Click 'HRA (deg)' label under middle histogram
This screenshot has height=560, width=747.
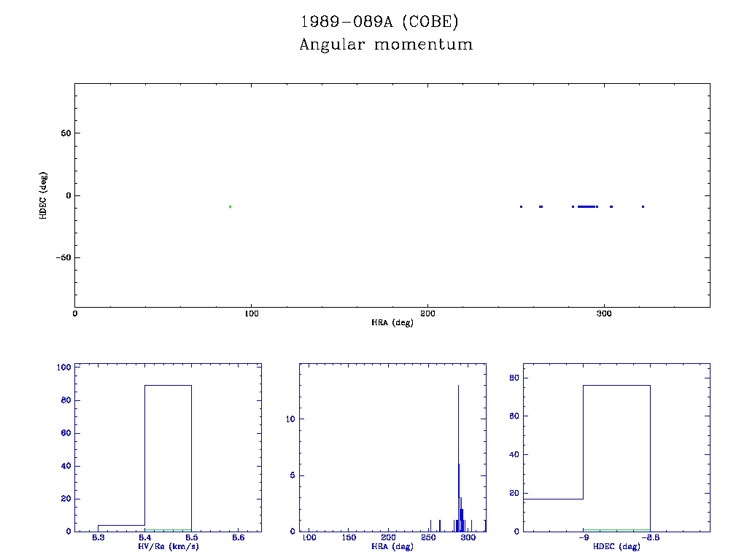coord(392,546)
